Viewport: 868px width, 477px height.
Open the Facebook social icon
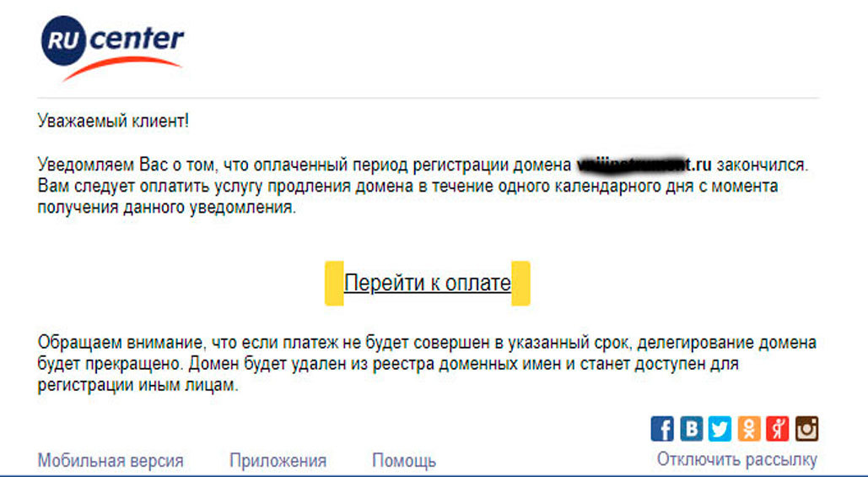[x=663, y=429]
